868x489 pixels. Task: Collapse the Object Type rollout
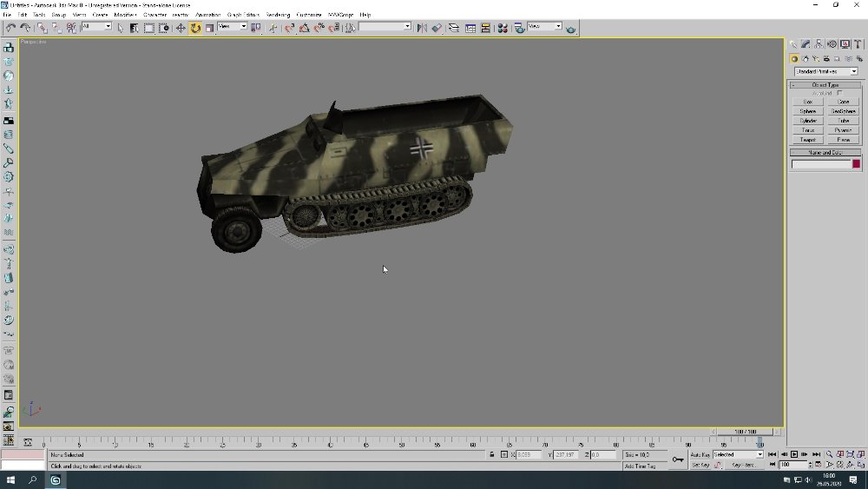[825, 85]
